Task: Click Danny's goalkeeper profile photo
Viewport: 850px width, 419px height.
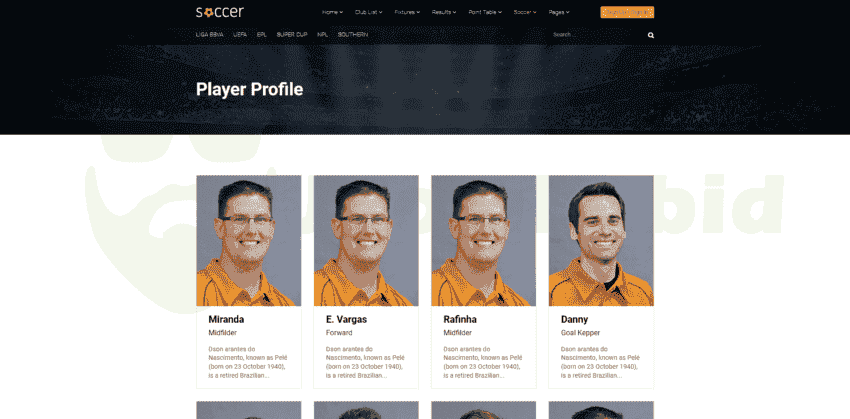Action: tap(601, 241)
